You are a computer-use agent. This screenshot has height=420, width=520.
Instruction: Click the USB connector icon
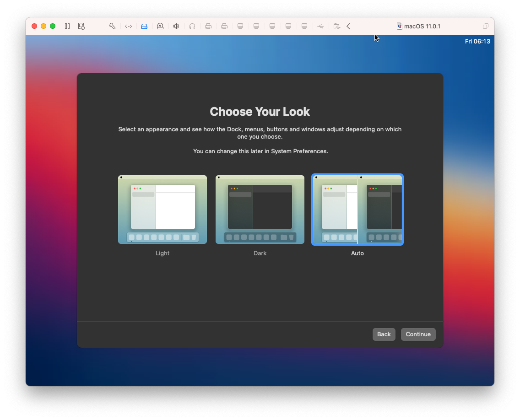pyautogui.click(x=321, y=26)
